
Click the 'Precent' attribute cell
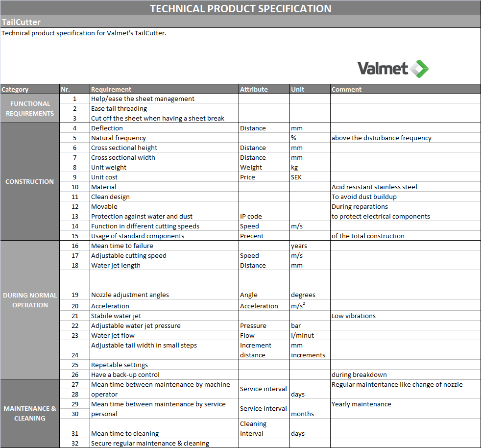264,236
